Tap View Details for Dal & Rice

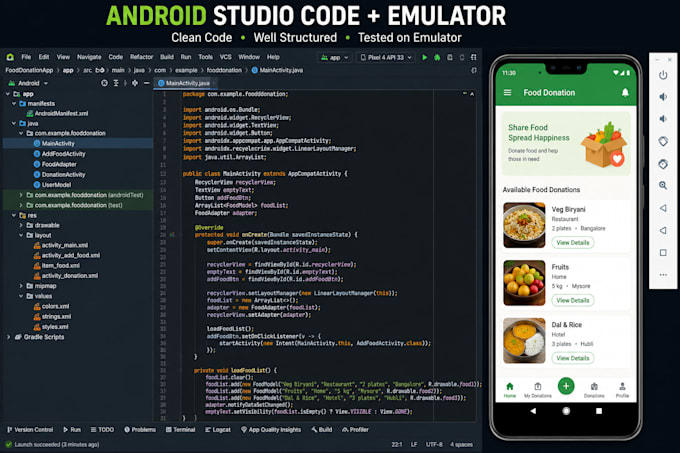[x=572, y=358]
